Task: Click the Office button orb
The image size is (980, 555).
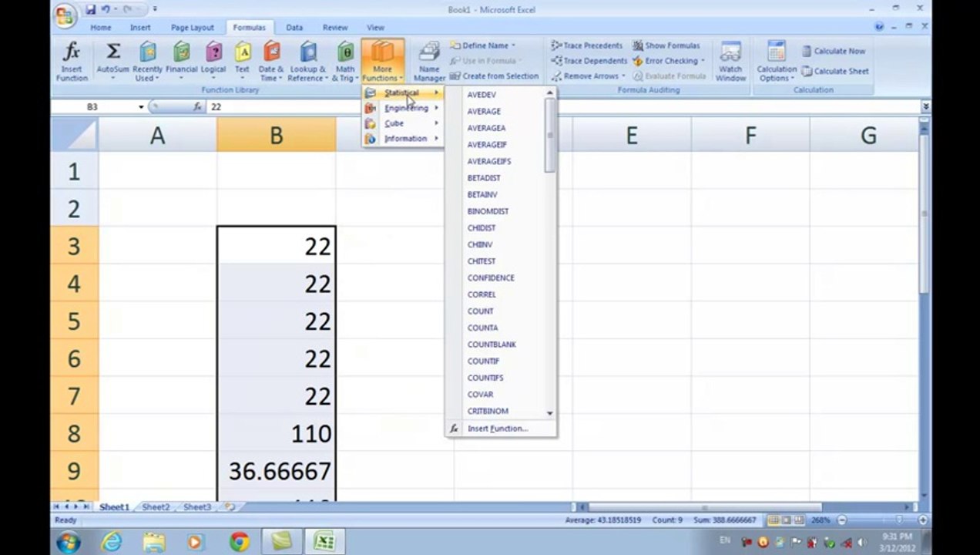Action: point(66,15)
